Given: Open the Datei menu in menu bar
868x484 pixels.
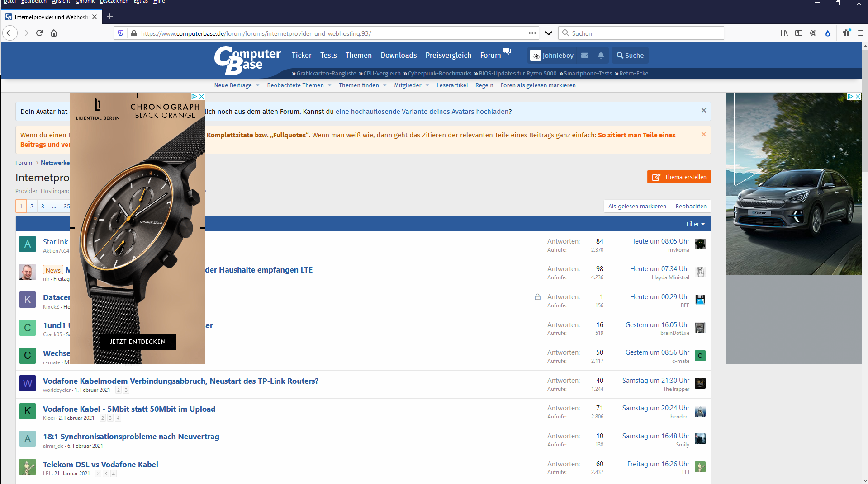Looking at the screenshot, I should tap(9, 2).
